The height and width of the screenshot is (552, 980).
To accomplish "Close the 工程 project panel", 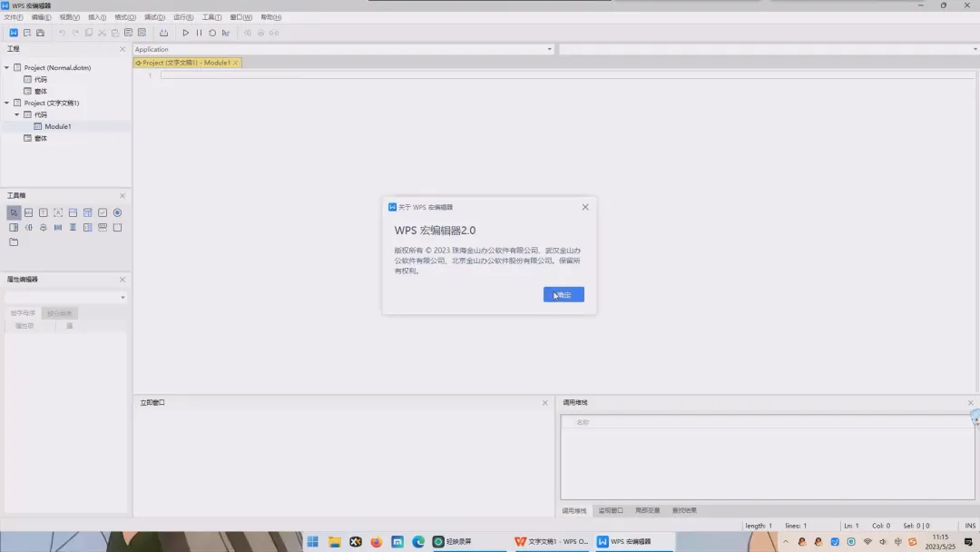I will [122, 49].
